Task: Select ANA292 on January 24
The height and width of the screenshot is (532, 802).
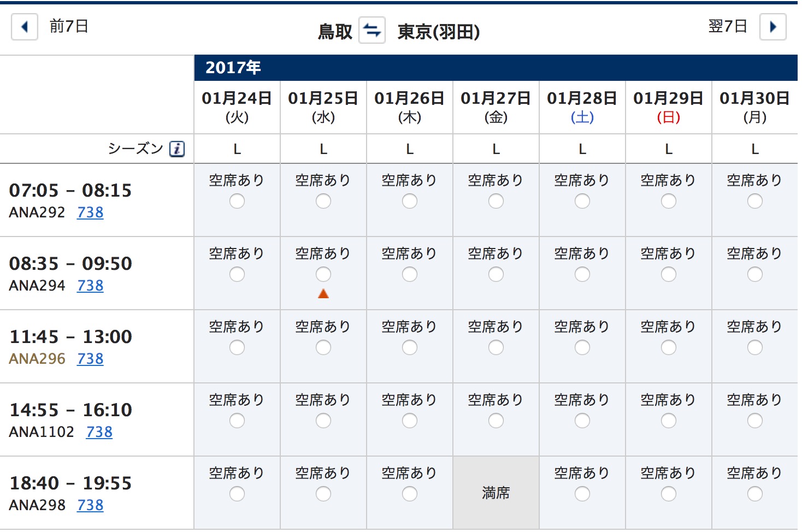Action: (237, 202)
